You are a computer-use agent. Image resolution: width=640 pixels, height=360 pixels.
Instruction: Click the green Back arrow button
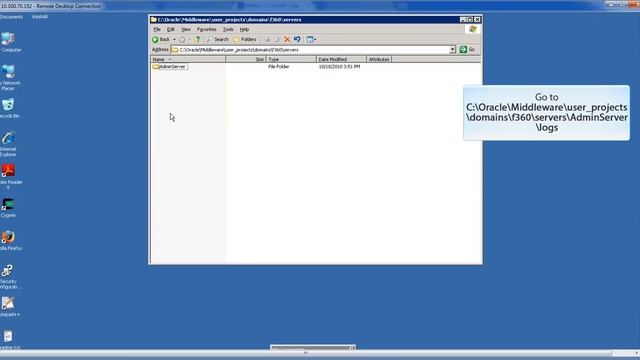pyautogui.click(x=161, y=40)
